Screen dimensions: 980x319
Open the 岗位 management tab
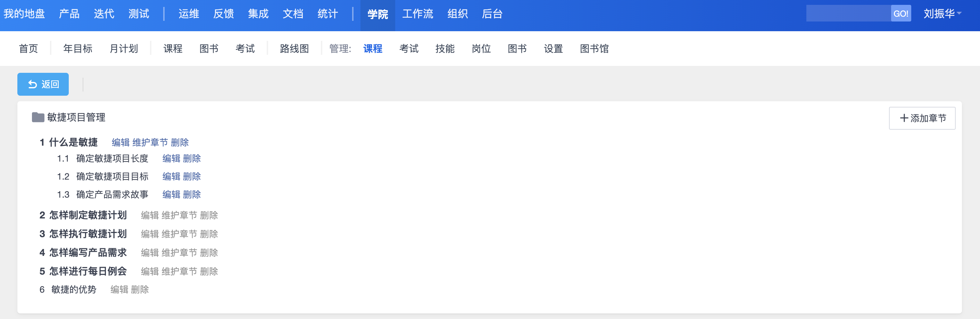(x=481, y=49)
